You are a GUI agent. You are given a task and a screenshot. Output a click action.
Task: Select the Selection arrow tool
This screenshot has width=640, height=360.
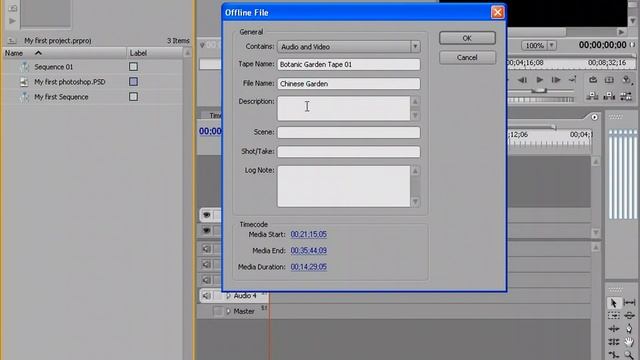(613, 303)
